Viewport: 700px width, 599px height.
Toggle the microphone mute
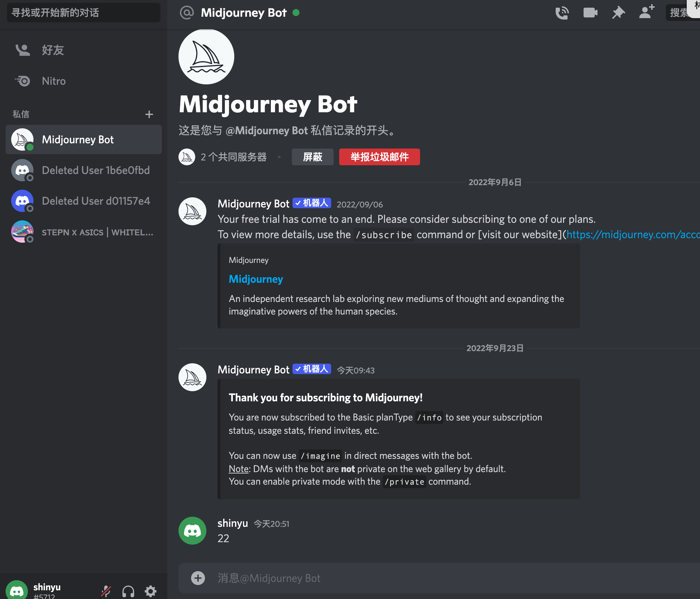[x=106, y=591]
